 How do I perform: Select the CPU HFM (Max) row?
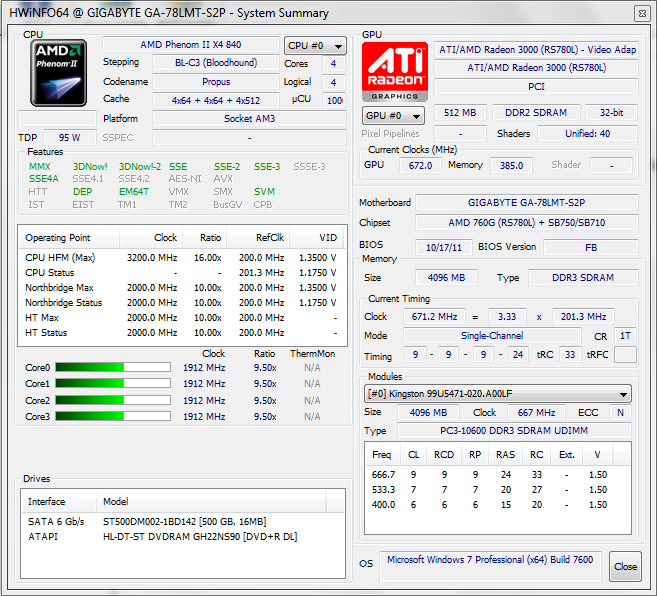pos(180,257)
